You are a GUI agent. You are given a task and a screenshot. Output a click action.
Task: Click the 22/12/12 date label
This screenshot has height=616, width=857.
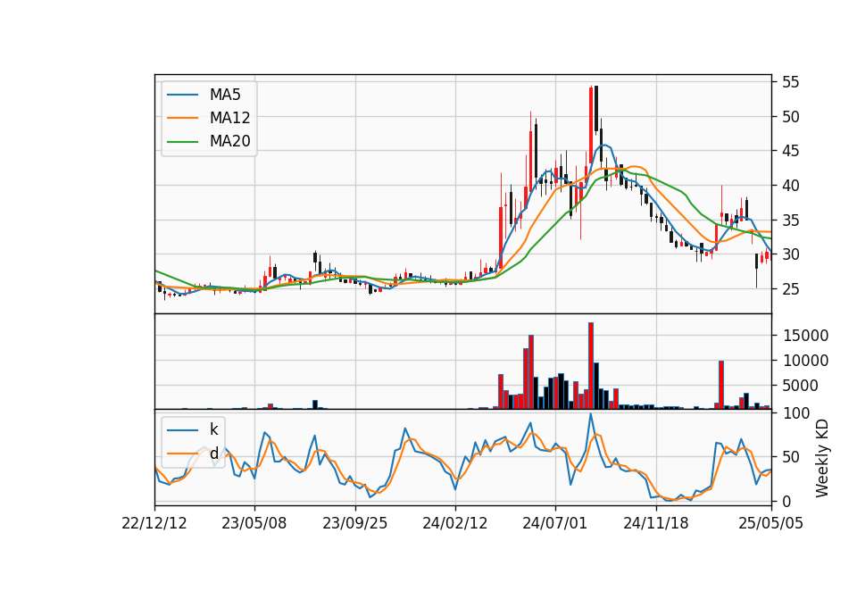point(154,523)
